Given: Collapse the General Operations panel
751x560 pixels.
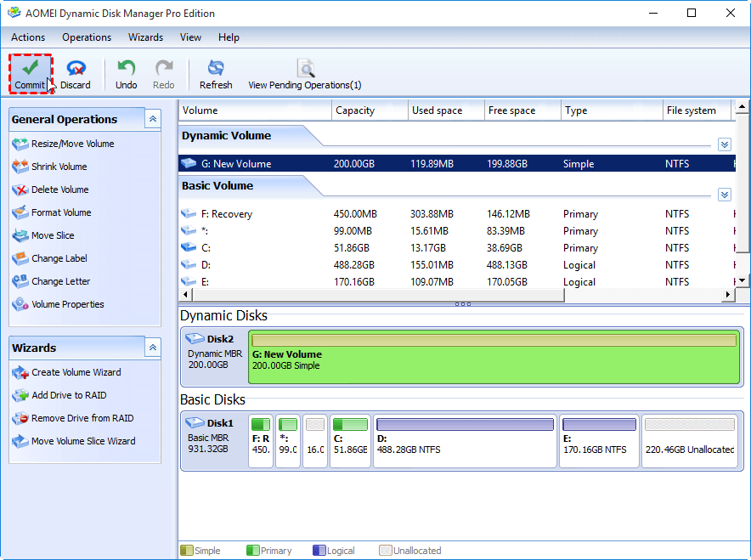Looking at the screenshot, I should [x=153, y=120].
